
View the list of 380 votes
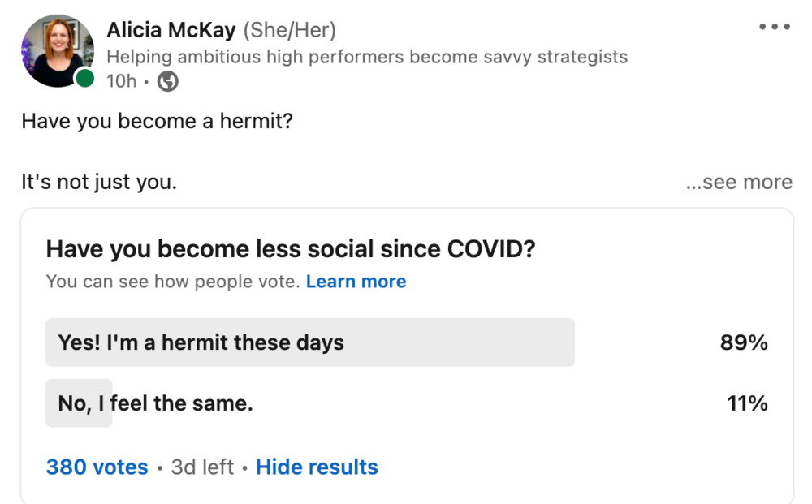(97, 467)
